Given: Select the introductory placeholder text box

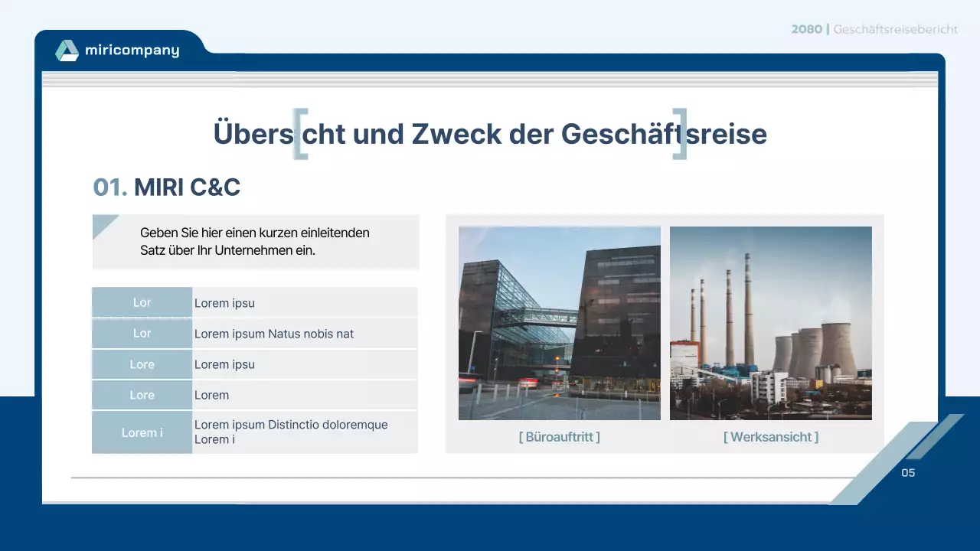Looking at the screenshot, I should pos(256,242).
